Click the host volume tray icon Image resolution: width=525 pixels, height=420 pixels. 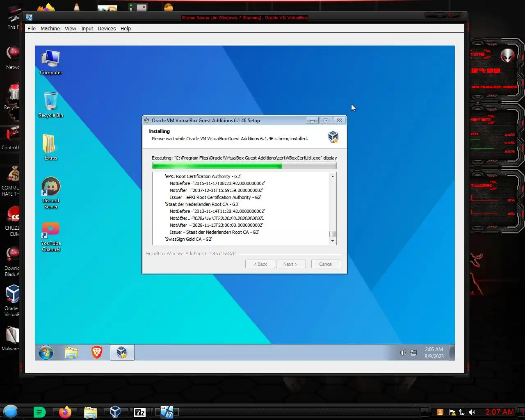pos(472,412)
